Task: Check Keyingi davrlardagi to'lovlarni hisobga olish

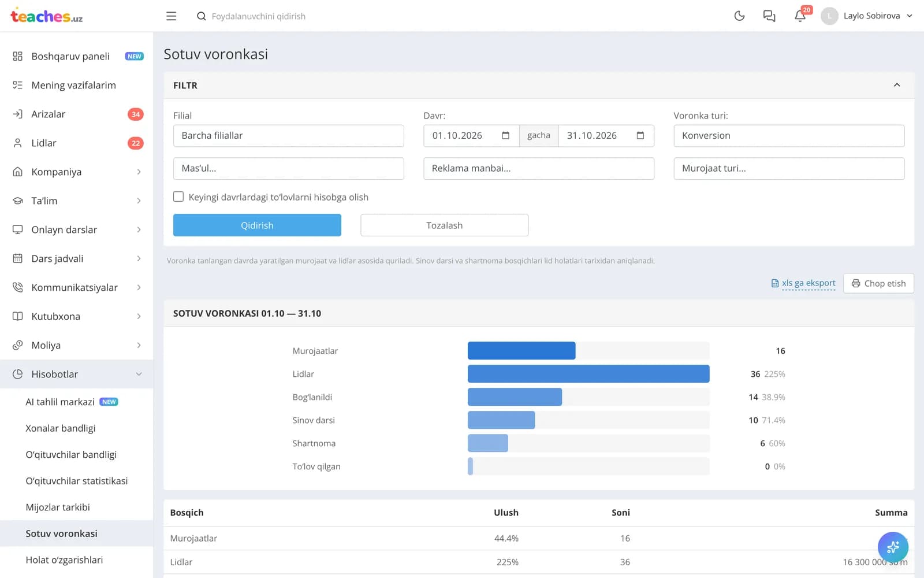Action: 178,197
